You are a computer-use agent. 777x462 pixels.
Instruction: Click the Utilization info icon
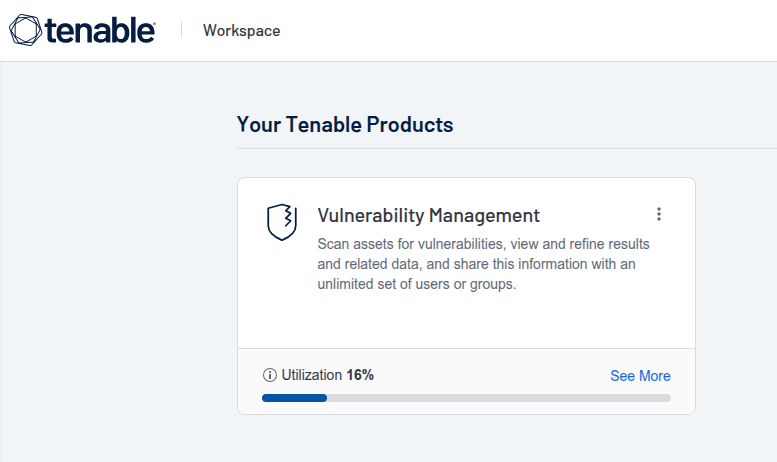coord(269,376)
